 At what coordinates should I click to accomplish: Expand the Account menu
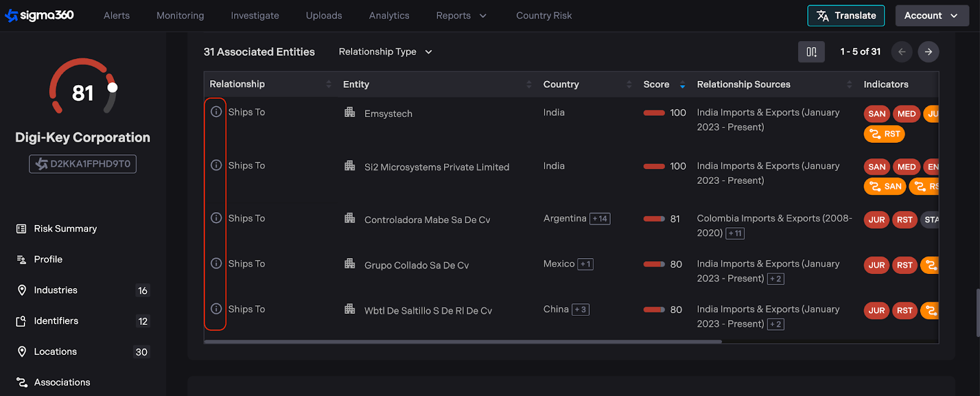932,16
